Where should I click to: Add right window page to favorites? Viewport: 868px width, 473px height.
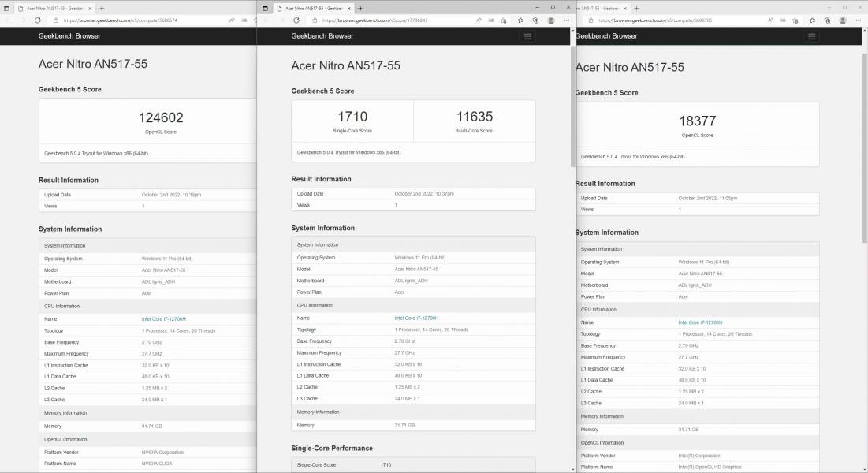[795, 20]
